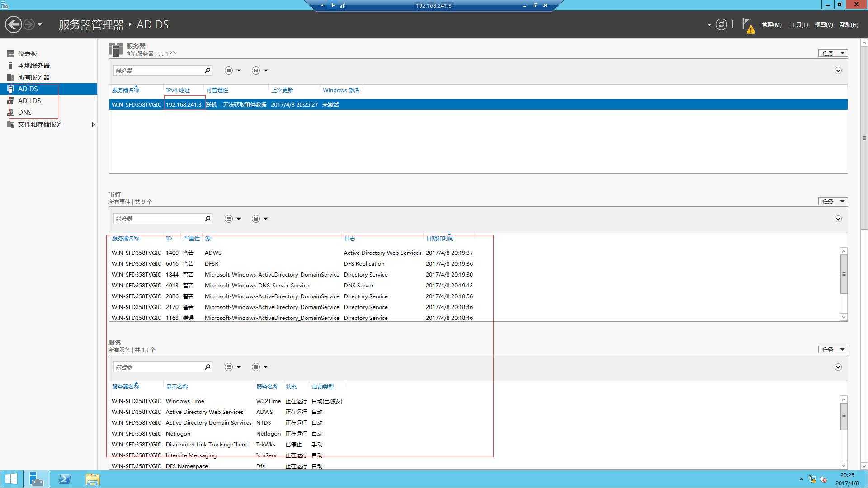Expand the 服务 filter panel chevron
Viewport: 868px width, 488px height.
click(838, 367)
